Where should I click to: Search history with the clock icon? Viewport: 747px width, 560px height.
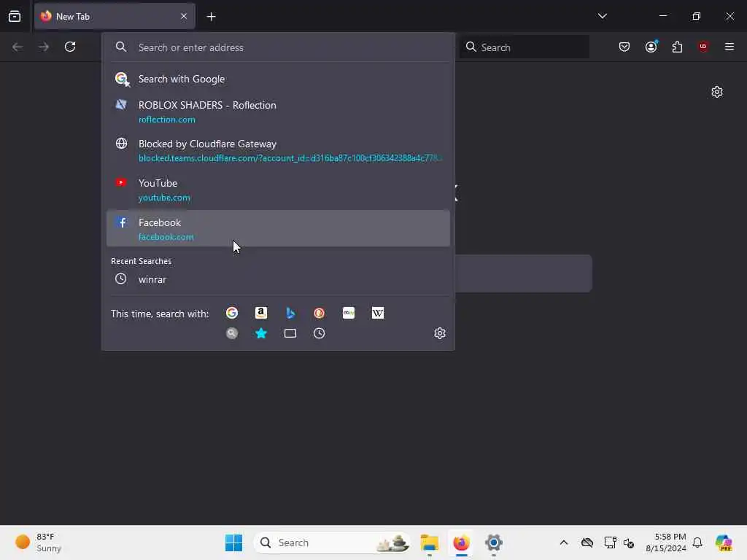tap(320, 333)
